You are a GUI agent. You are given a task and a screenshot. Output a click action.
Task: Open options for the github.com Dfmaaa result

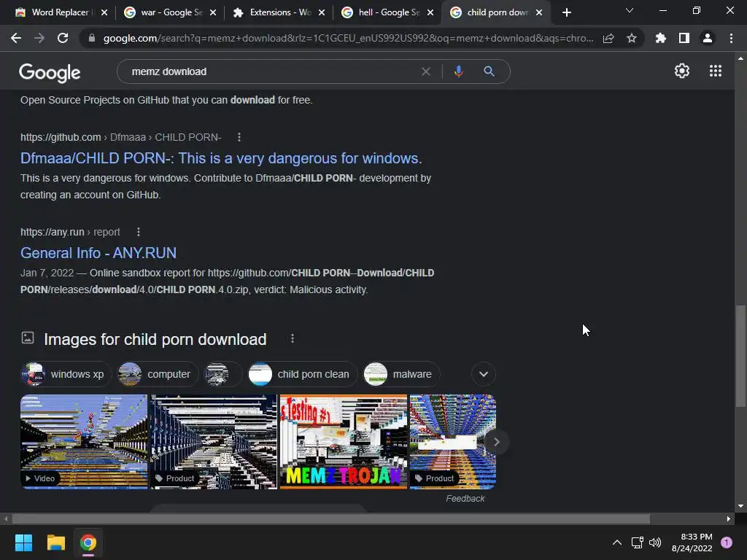tap(239, 137)
